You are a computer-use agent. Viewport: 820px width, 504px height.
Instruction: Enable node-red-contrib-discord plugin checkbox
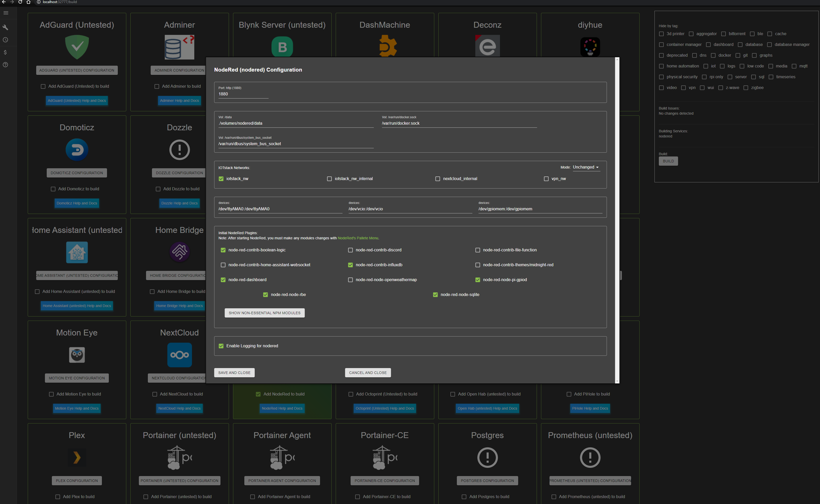(350, 250)
